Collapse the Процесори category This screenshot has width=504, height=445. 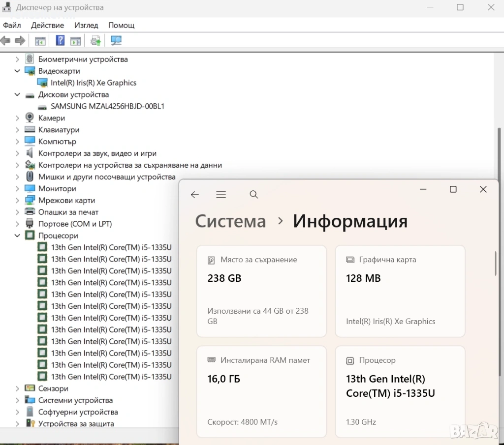(17, 236)
